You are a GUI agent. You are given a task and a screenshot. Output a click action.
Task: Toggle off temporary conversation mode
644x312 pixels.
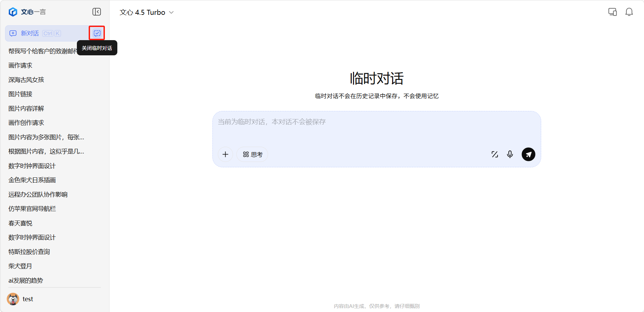click(x=97, y=33)
